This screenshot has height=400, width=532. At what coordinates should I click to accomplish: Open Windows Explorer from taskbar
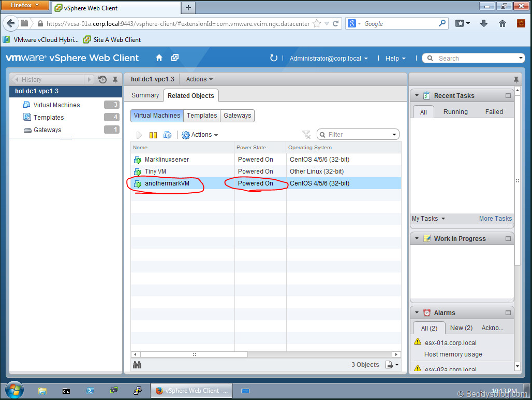tap(42, 391)
